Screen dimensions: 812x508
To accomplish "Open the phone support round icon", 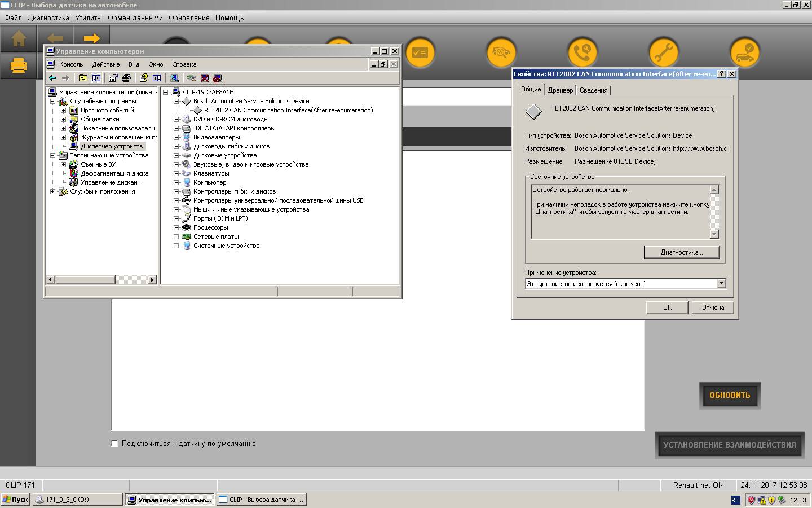I will pos(582,52).
